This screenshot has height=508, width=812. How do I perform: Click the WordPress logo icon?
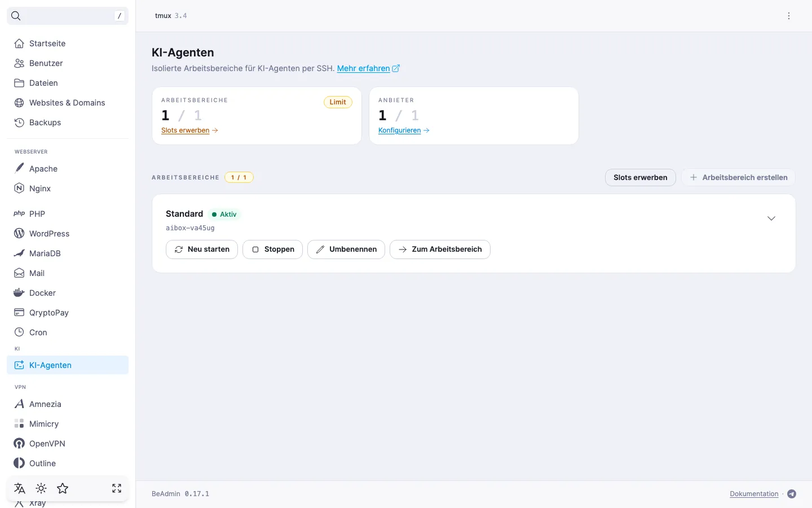pyautogui.click(x=19, y=234)
